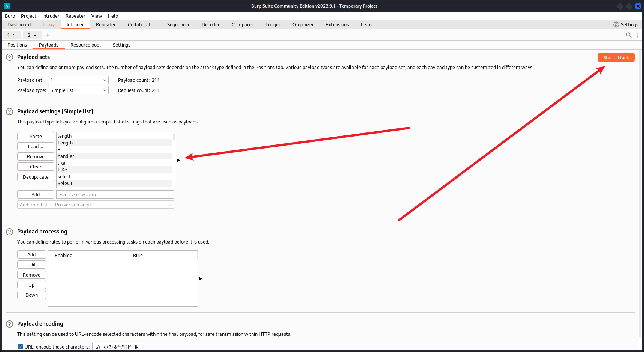Open Add from list dropdown

[x=96, y=205]
